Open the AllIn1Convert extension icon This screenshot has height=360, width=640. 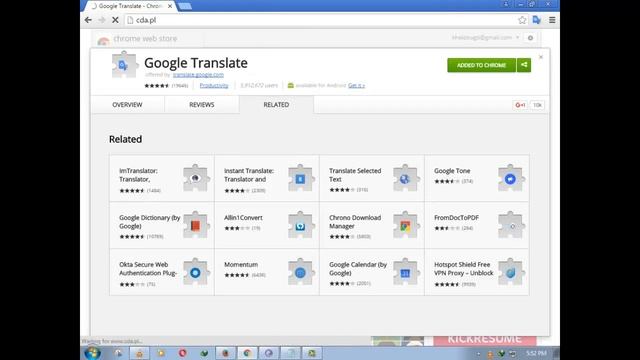pyautogui.click(x=301, y=225)
